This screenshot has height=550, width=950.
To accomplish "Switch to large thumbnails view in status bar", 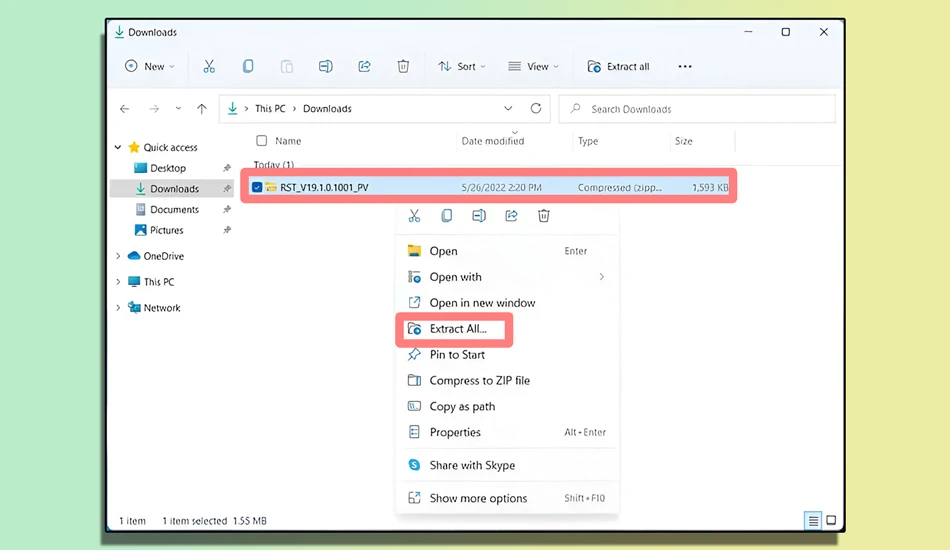I will [831, 520].
